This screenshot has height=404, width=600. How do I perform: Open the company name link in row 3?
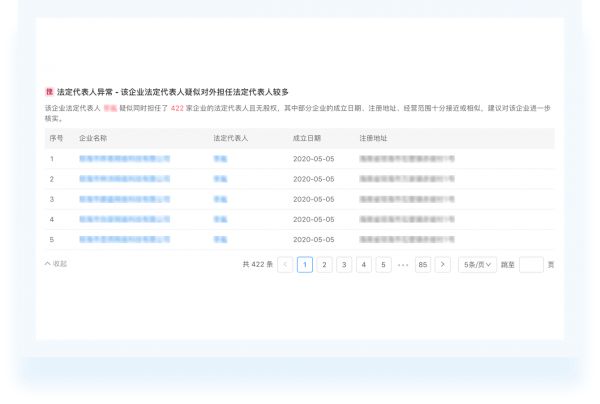pyautogui.click(x=124, y=199)
